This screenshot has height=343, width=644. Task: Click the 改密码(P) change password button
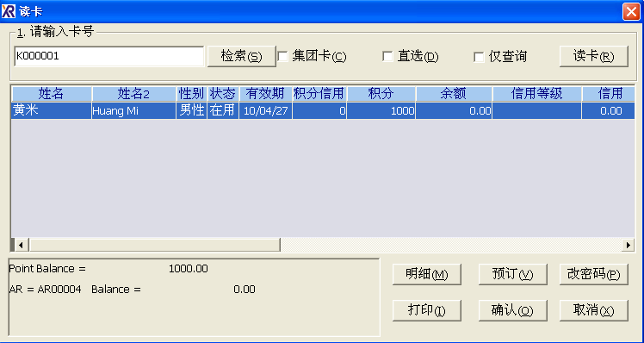pos(593,274)
